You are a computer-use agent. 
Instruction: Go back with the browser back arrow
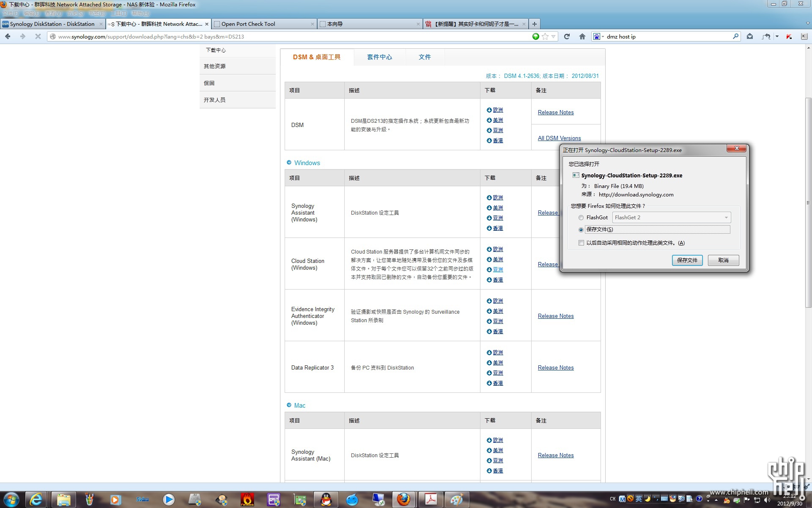click(x=8, y=36)
